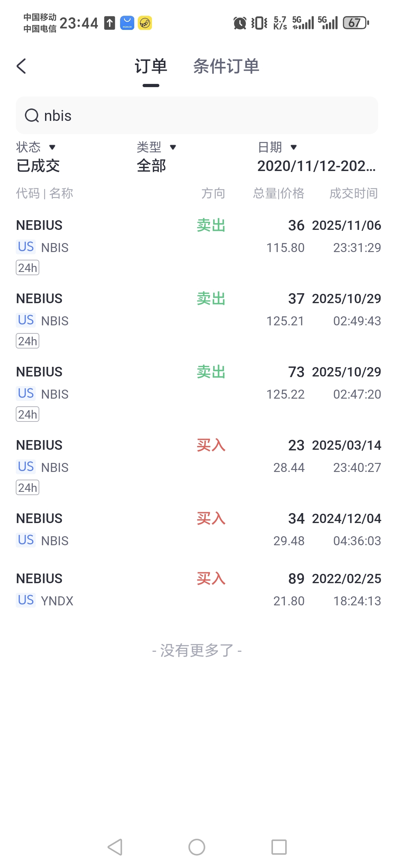Tap the 总量|价格 column header

pos(279,194)
